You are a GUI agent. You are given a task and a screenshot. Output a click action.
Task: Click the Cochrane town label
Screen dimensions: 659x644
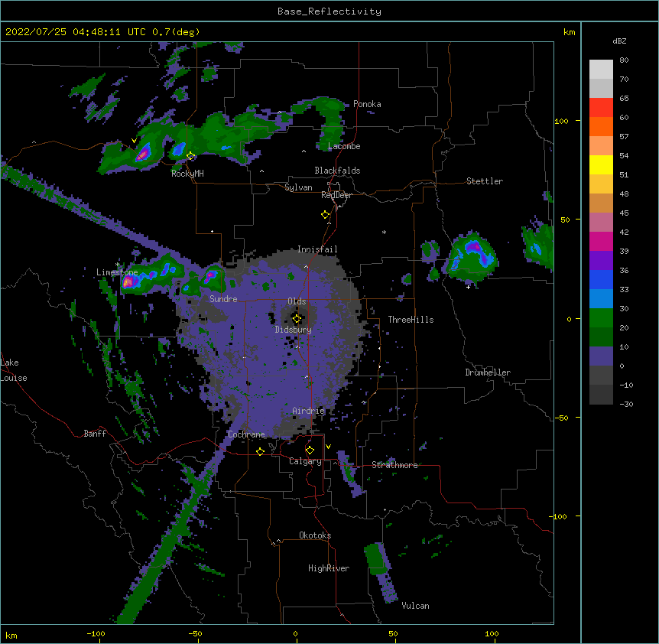click(x=246, y=434)
